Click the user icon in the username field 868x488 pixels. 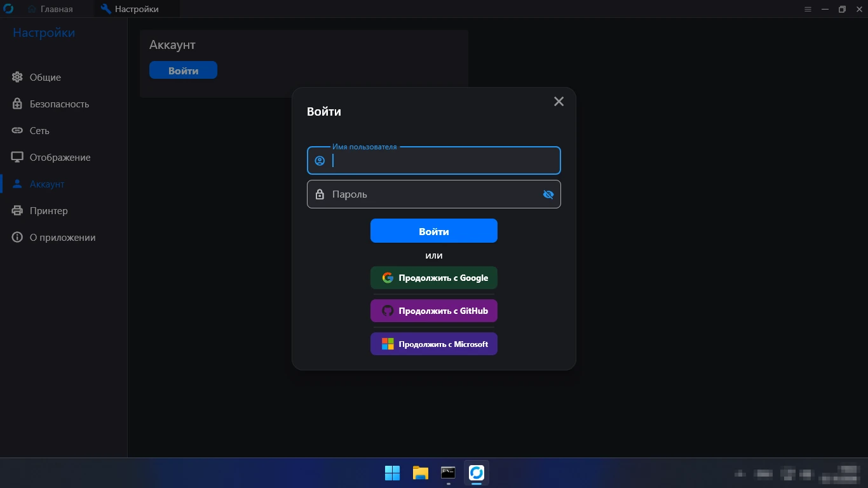pyautogui.click(x=320, y=161)
